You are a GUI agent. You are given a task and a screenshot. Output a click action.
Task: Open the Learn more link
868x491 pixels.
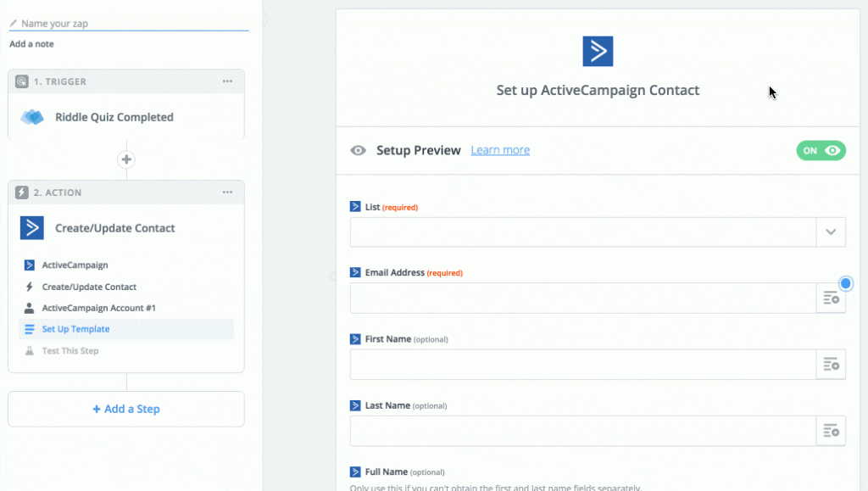500,150
